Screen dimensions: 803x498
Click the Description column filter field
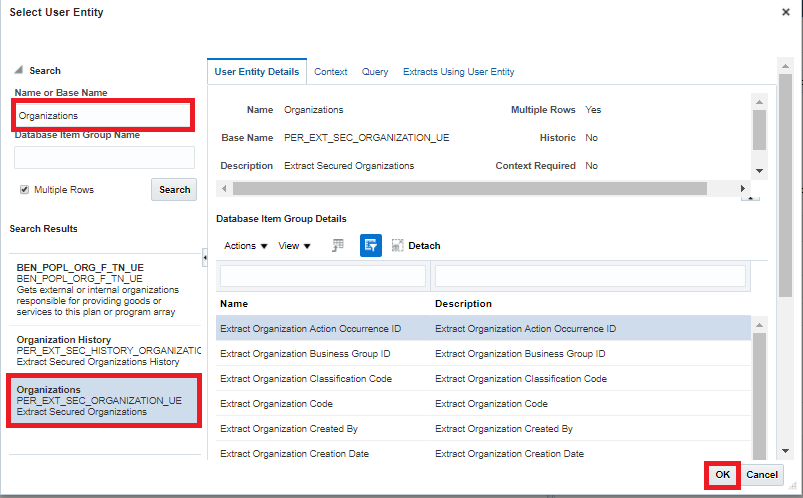pyautogui.click(x=590, y=276)
